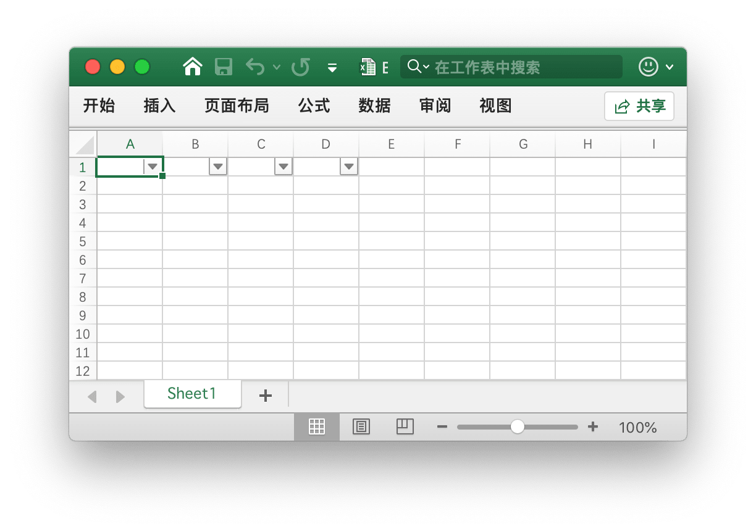Open the Normal view icon in status bar

[316, 426]
